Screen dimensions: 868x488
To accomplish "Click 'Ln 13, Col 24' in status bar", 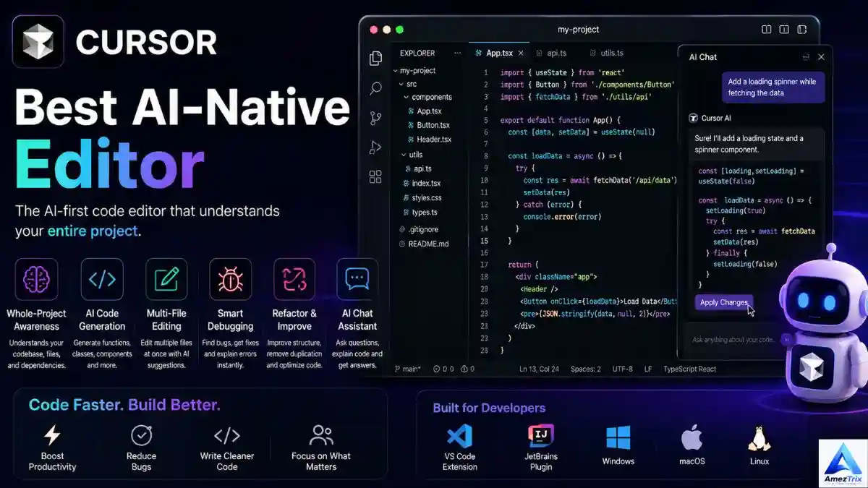I will [x=539, y=369].
